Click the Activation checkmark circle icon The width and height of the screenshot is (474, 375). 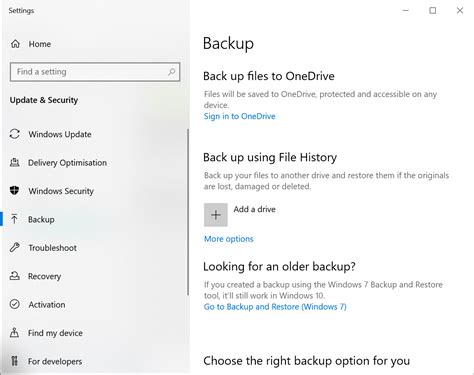tap(15, 304)
